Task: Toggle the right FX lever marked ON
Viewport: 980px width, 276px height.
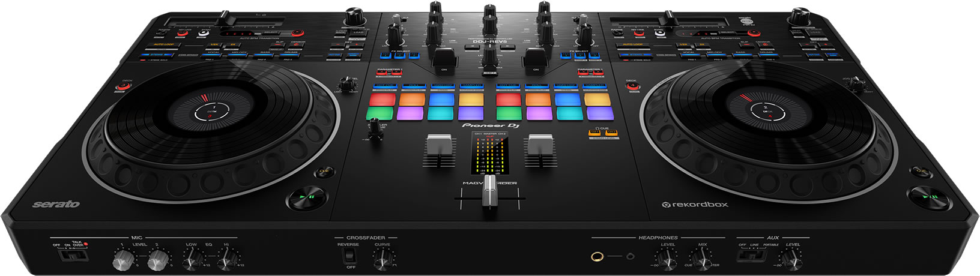Action: point(534,58)
